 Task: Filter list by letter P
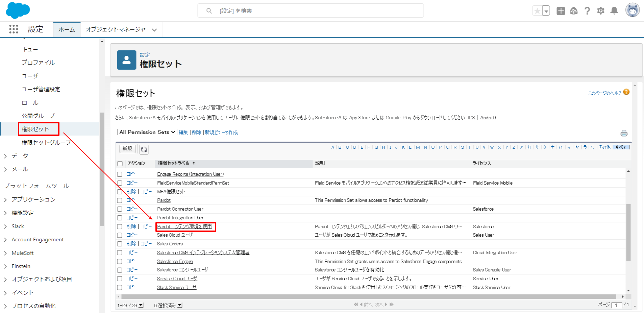[440, 147]
